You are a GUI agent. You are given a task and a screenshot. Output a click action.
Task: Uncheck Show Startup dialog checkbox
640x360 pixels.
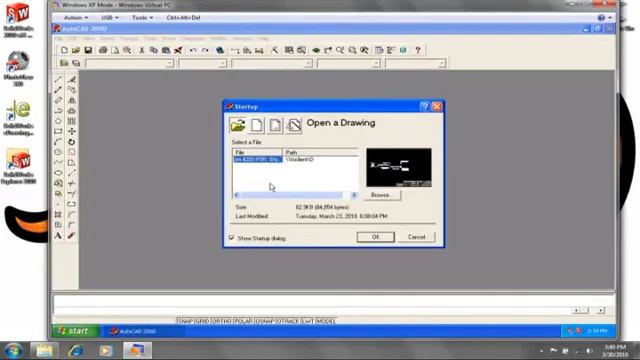pos(232,238)
